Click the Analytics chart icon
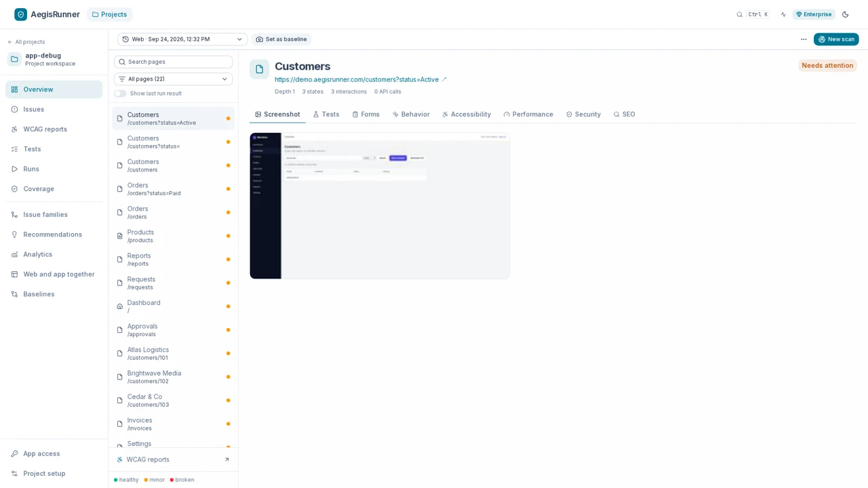This screenshot has height=488, width=868. [x=14, y=254]
